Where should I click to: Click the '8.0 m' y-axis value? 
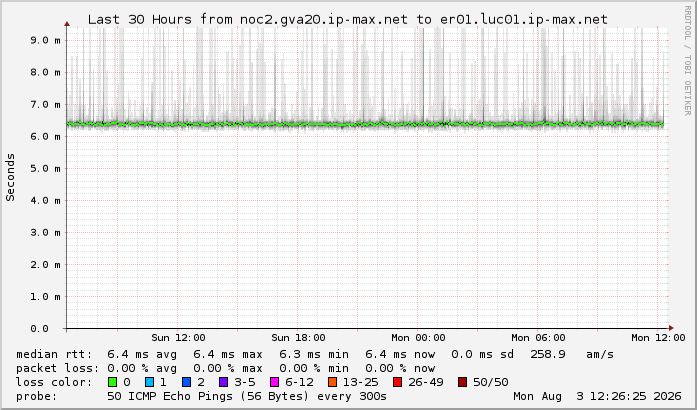click(45, 72)
